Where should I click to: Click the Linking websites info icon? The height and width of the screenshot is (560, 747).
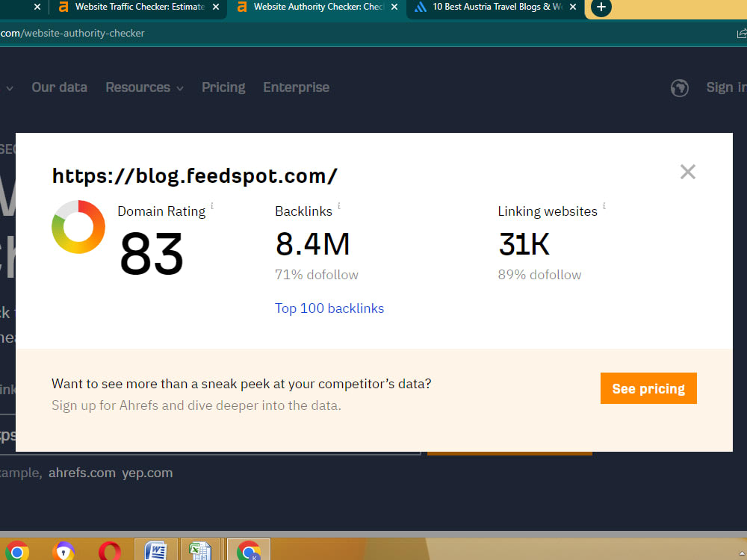604,206
